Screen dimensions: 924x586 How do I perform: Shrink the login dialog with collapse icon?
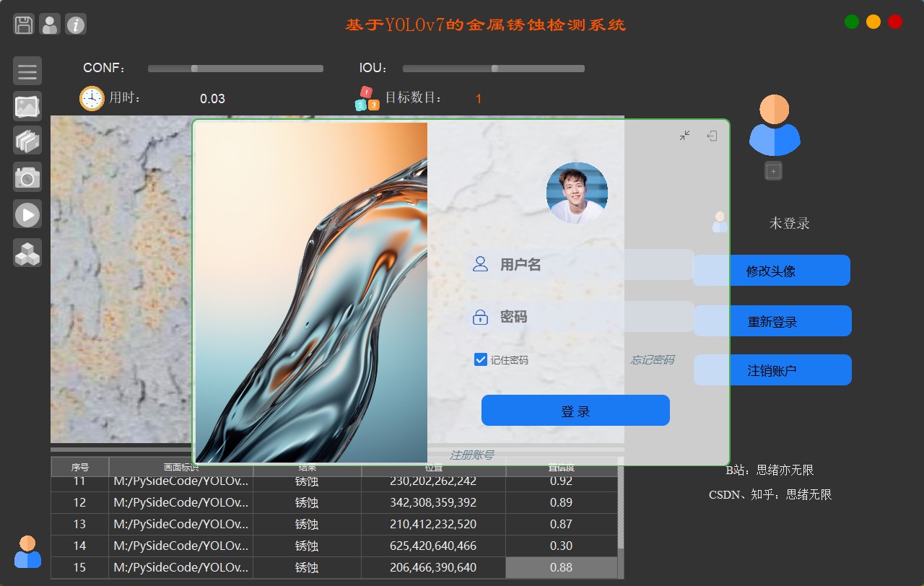tap(684, 136)
